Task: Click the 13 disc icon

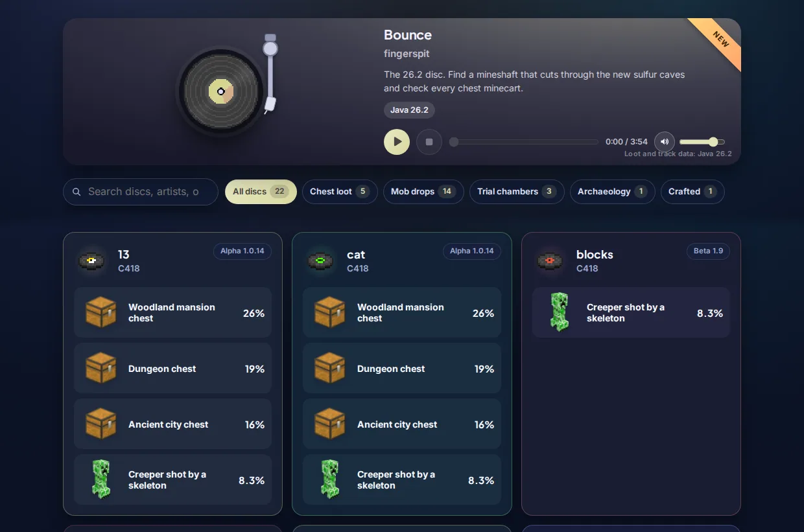Action: [x=91, y=261]
